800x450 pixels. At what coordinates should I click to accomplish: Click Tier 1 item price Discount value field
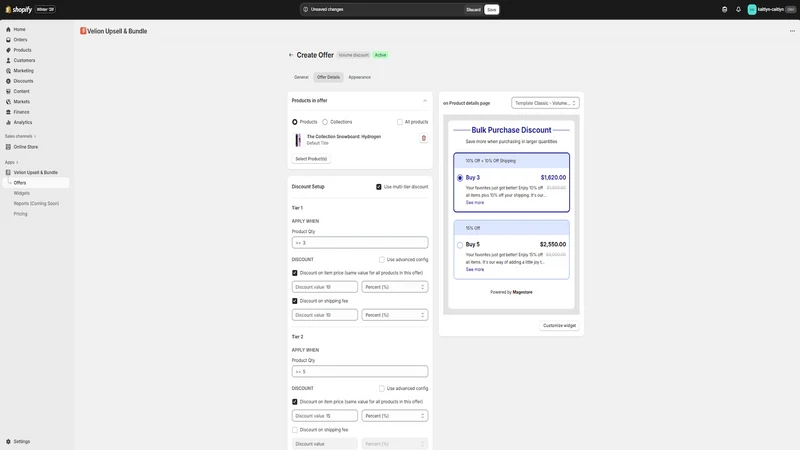324,287
